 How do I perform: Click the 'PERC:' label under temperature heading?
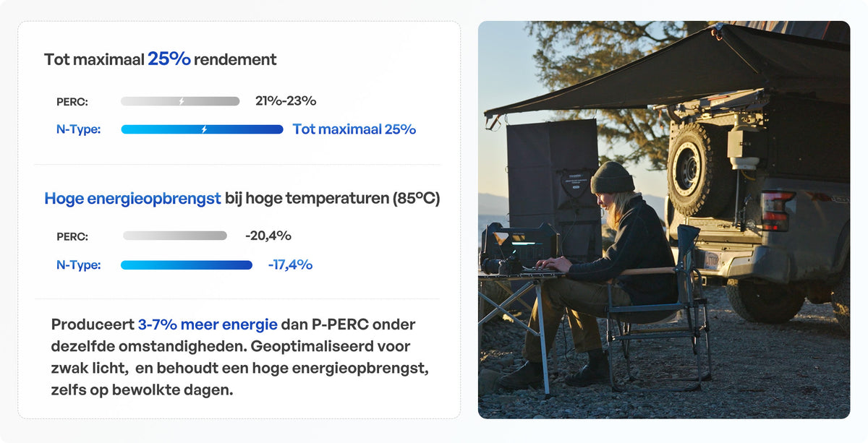[x=72, y=236]
